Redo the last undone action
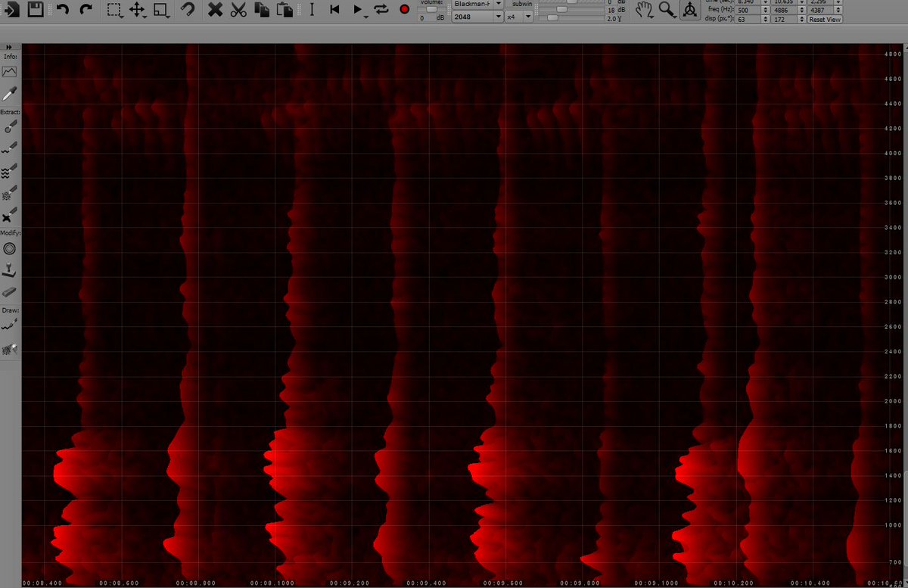Viewport: 908px width, 588px height. click(86, 9)
